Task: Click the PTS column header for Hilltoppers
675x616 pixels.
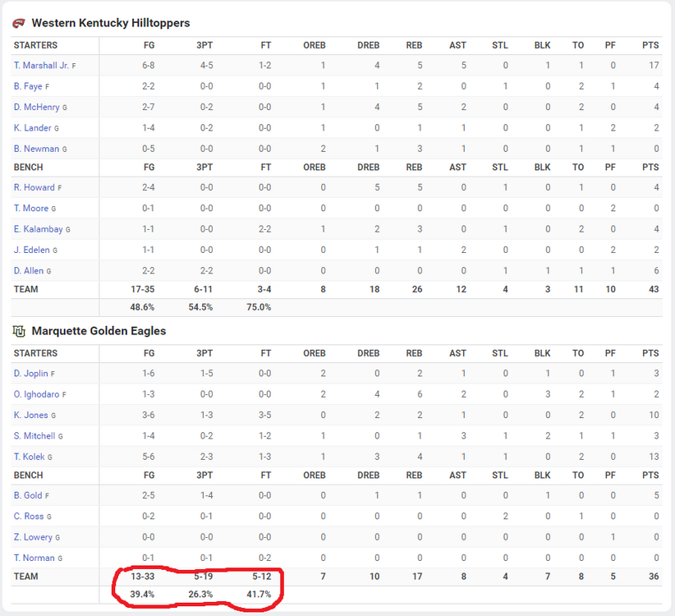Action: (x=650, y=45)
